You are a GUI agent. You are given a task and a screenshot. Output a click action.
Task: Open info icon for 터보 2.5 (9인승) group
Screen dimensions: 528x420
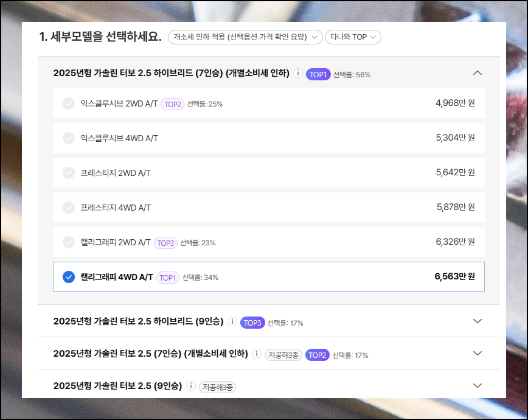point(190,386)
